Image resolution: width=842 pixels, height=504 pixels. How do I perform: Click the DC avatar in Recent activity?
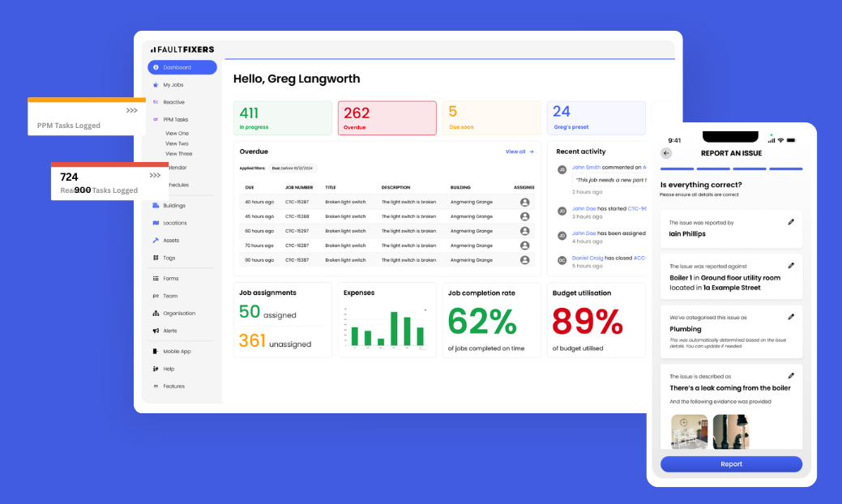[562, 260]
